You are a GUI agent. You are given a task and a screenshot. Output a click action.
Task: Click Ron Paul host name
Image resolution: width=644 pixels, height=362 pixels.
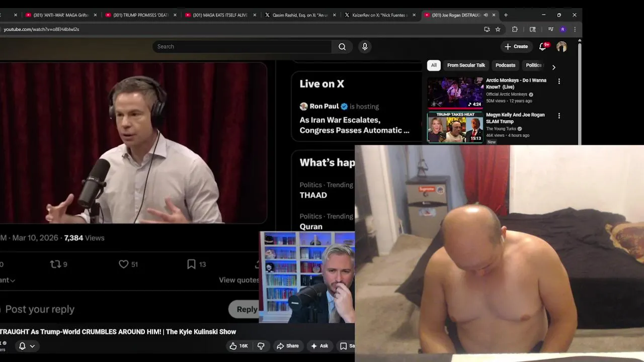pyautogui.click(x=324, y=106)
